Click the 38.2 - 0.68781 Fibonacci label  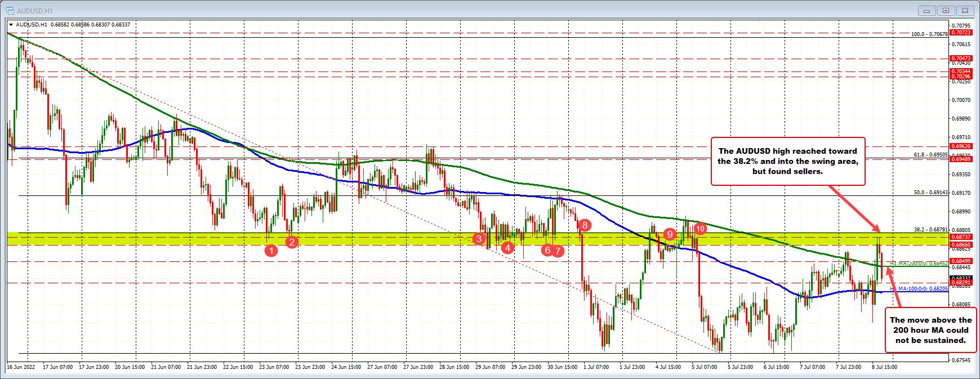pyautogui.click(x=930, y=230)
